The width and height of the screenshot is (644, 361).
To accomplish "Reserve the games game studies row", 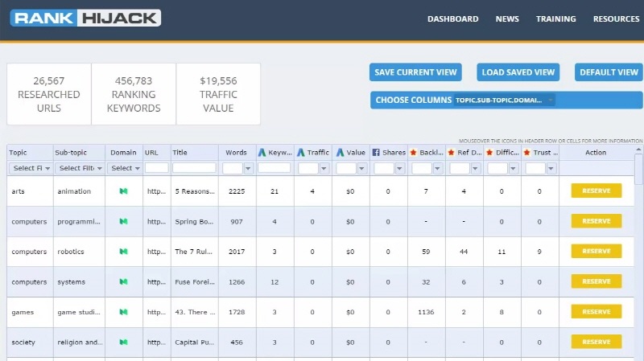I will (x=596, y=312).
